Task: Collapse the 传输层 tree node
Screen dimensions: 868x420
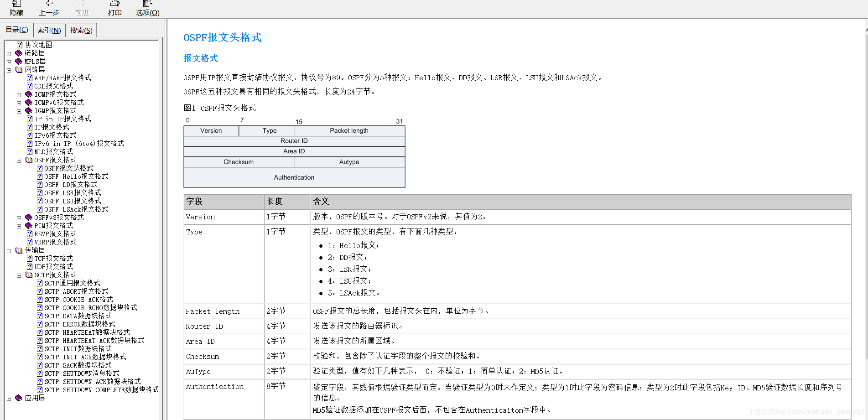Action: [9, 251]
